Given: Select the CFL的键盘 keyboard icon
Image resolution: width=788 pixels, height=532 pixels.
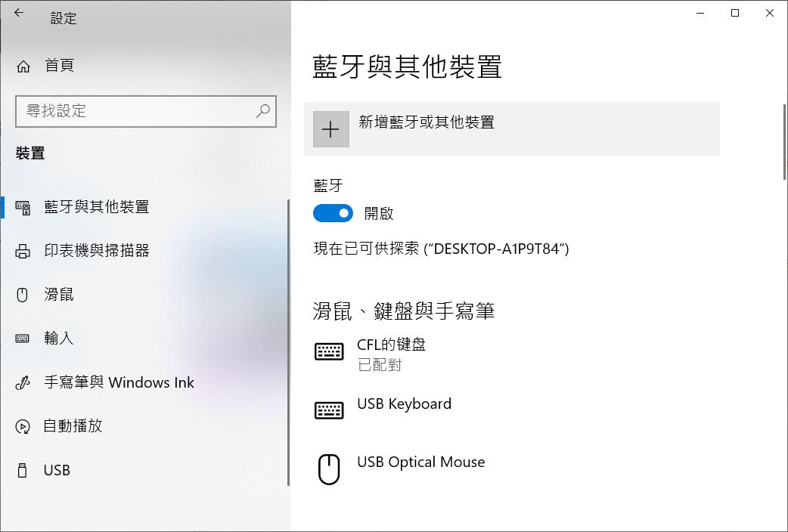Looking at the screenshot, I should click(x=329, y=351).
